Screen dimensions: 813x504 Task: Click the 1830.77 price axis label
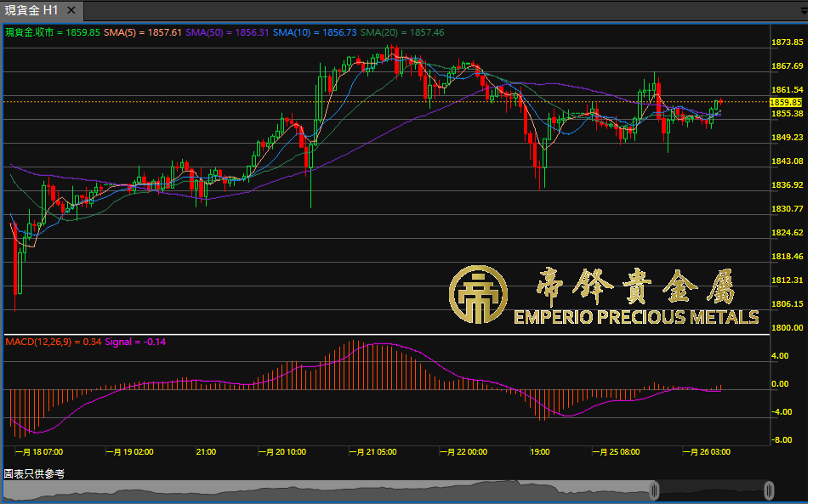coord(787,209)
